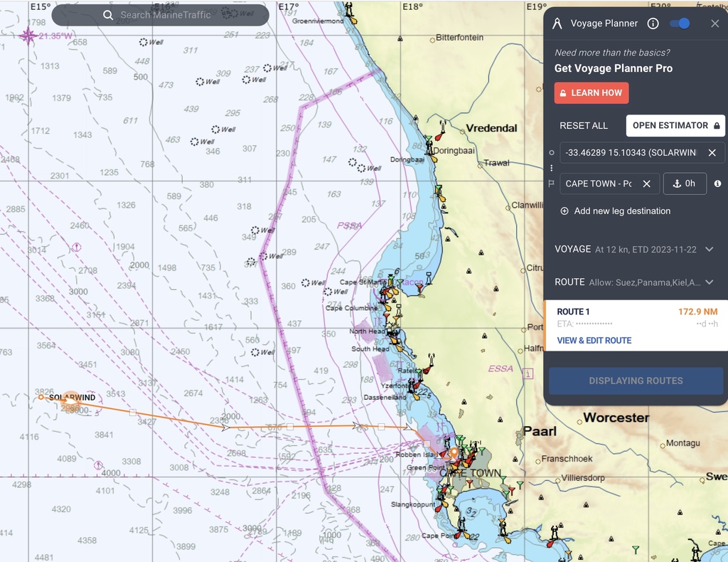Viewport: 728px width, 562px height.
Task: Click the Bitterfontein town label
Action: pos(460,38)
